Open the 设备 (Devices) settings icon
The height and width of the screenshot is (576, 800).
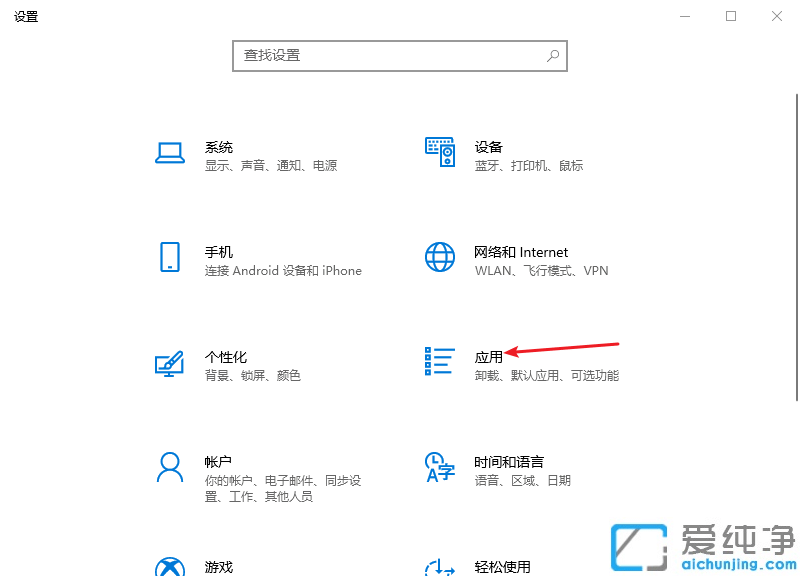pos(440,152)
